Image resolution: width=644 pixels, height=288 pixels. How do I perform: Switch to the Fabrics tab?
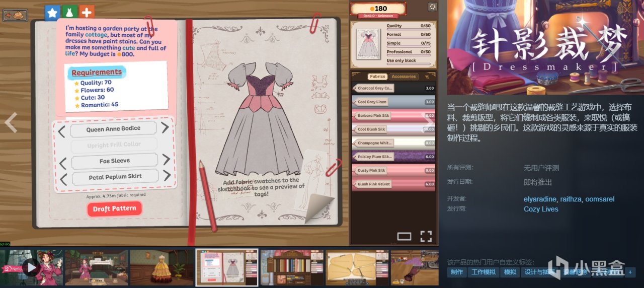pos(377,77)
